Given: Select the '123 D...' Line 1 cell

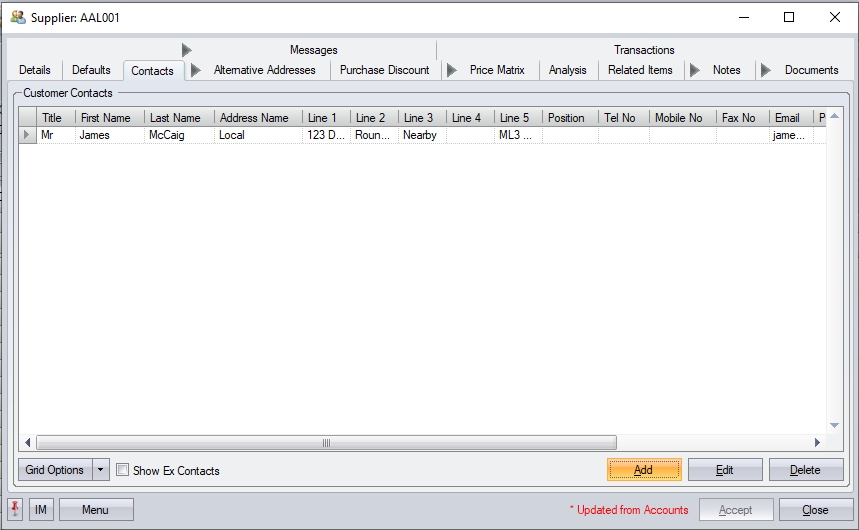Looking at the screenshot, I should coord(326,135).
